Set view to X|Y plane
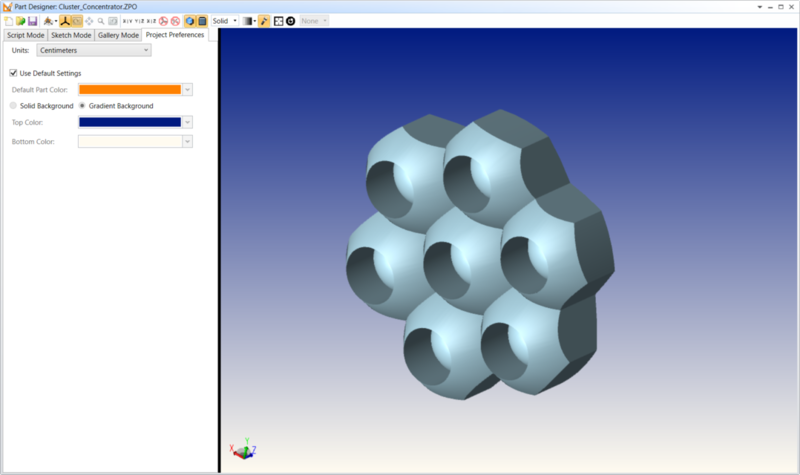The width and height of the screenshot is (800, 475). click(128, 21)
